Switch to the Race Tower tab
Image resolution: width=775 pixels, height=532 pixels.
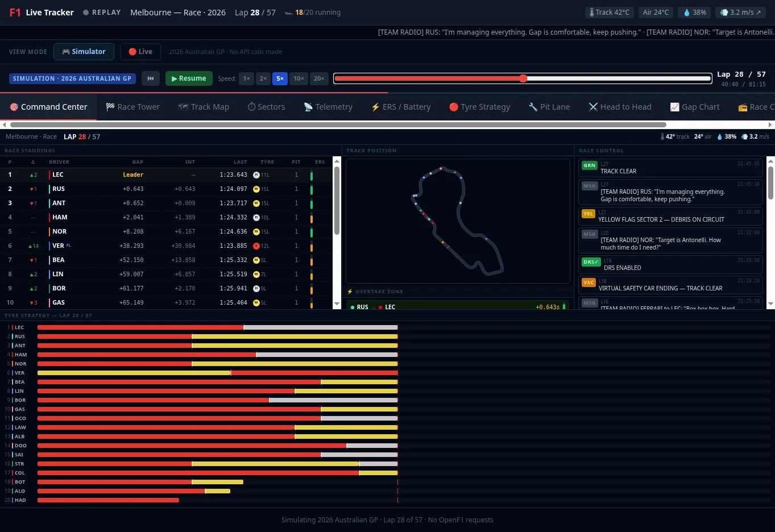point(132,107)
